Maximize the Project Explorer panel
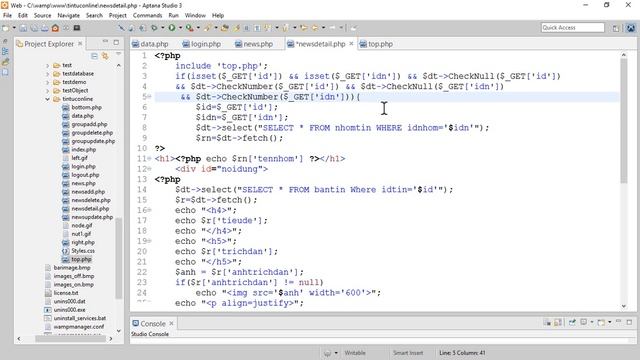This screenshot has width=640, height=360. 116,42
